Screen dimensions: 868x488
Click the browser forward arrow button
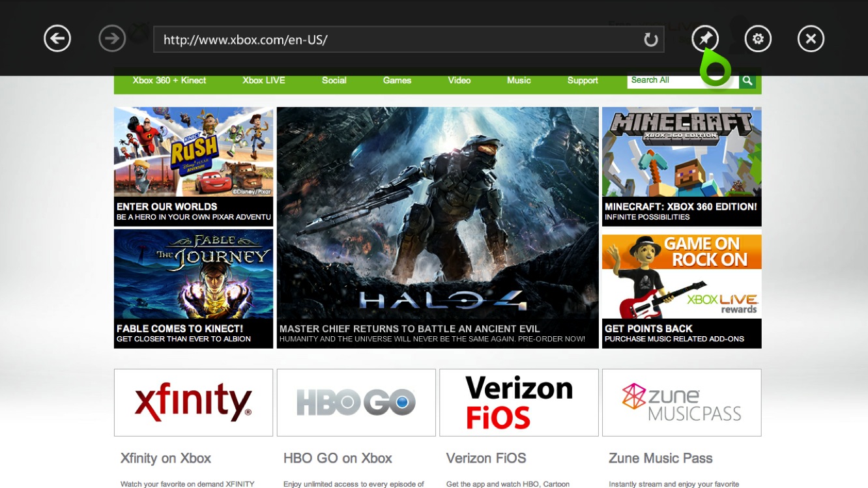tap(112, 39)
